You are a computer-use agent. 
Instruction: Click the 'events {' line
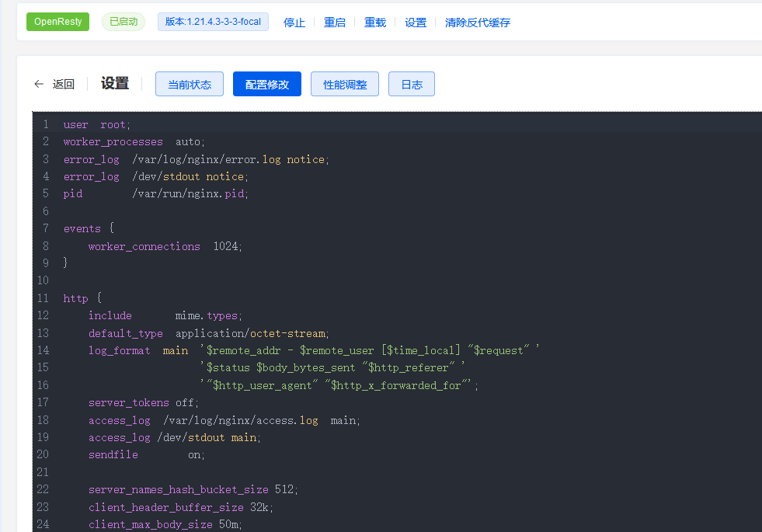click(x=89, y=228)
